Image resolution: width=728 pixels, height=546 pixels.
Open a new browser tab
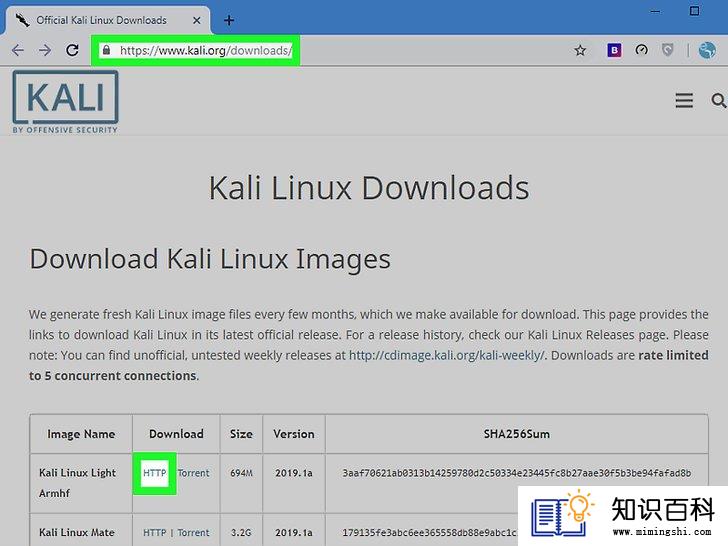click(x=229, y=20)
